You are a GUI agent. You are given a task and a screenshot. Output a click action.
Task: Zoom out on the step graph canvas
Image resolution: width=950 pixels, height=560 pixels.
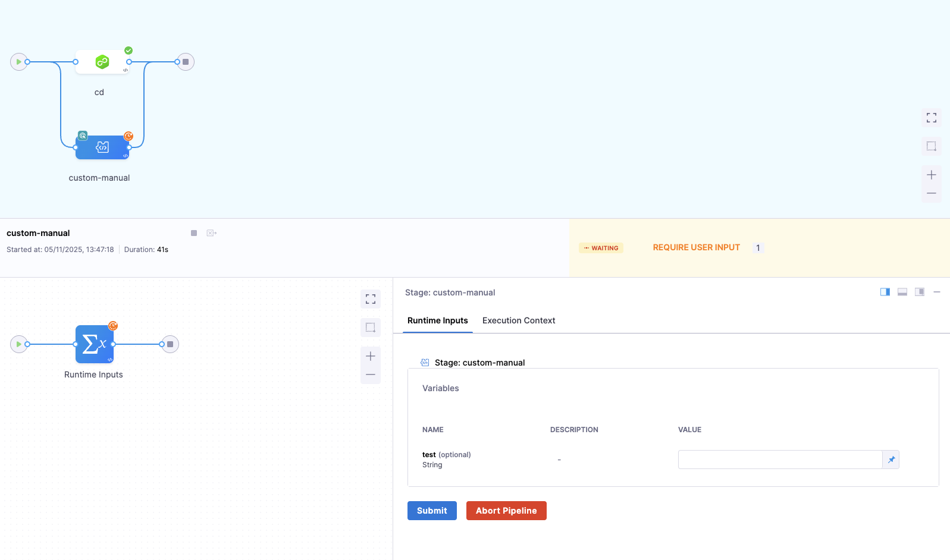(x=371, y=375)
